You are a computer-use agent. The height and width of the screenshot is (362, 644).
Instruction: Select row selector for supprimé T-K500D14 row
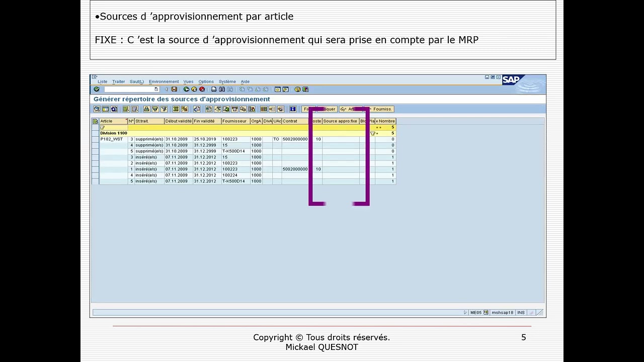(x=95, y=151)
